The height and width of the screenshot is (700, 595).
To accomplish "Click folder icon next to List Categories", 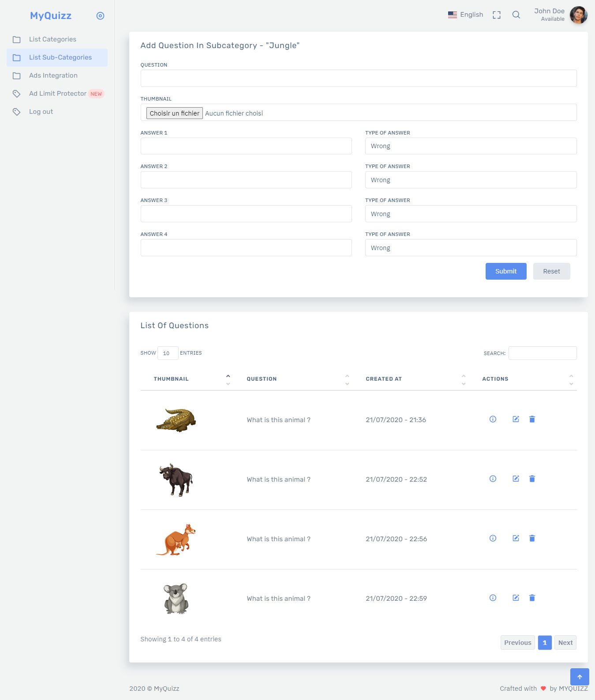I will tap(17, 40).
